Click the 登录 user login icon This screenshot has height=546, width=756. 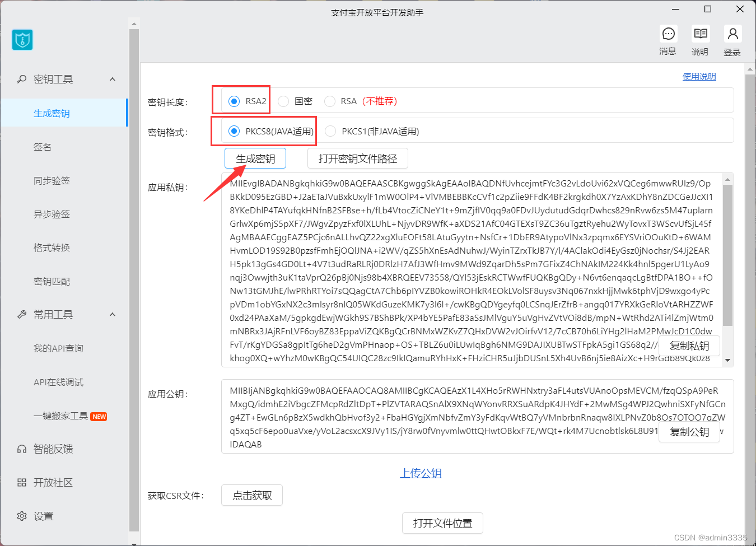pos(732,34)
